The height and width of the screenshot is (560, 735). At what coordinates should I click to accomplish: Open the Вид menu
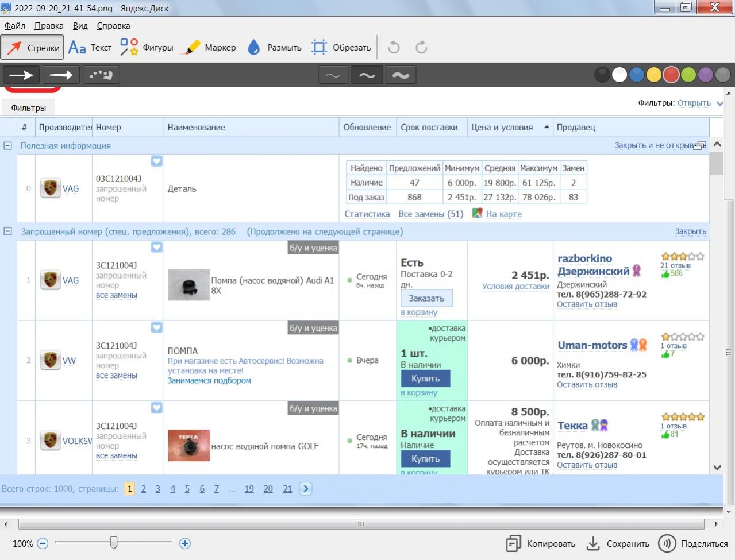[x=80, y=26]
